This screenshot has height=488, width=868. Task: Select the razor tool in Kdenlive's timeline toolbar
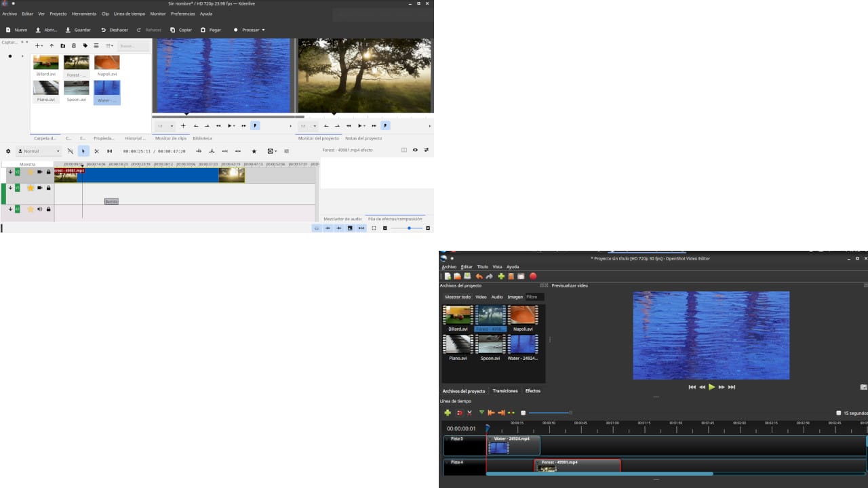[96, 151]
